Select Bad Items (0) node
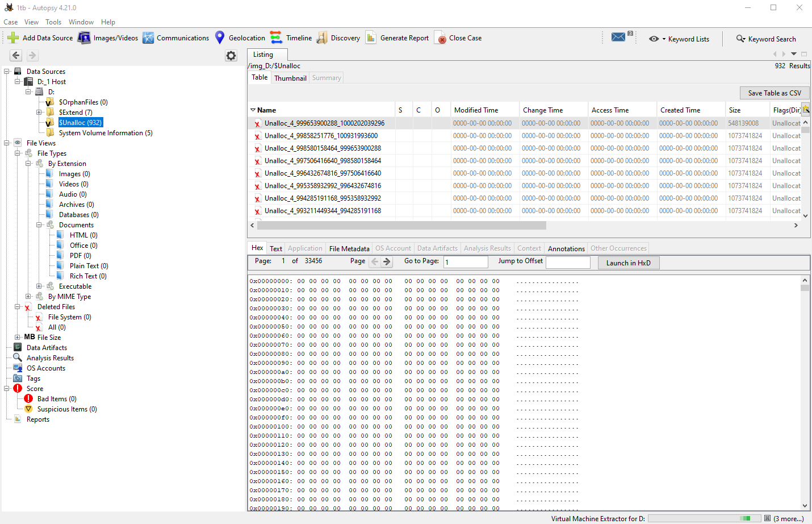Image resolution: width=812 pixels, height=524 pixels. tap(57, 399)
